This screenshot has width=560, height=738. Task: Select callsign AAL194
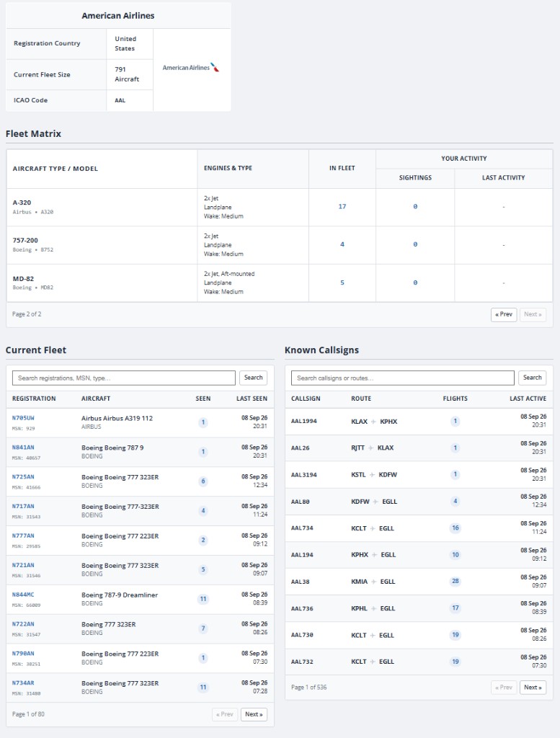(x=302, y=555)
